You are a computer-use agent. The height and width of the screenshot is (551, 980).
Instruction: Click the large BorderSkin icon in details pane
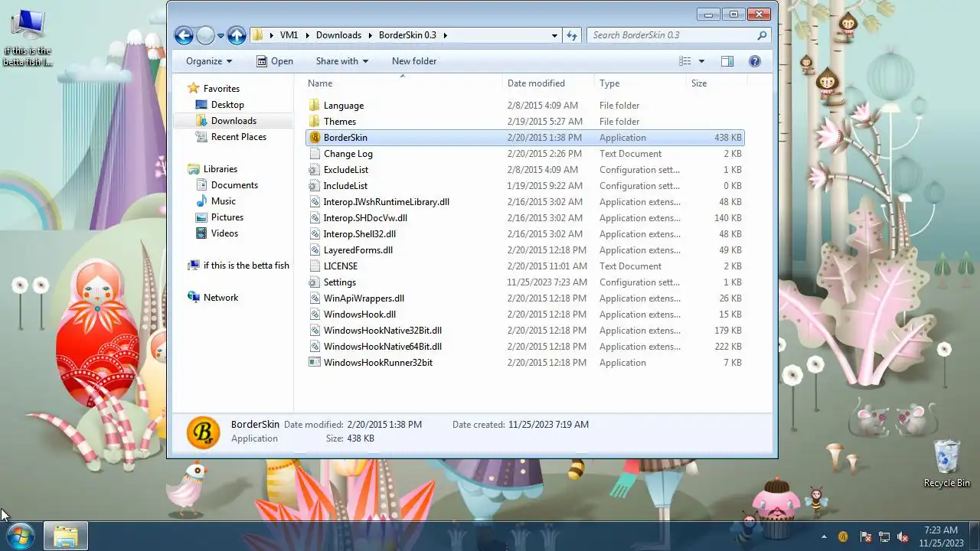pyautogui.click(x=203, y=432)
